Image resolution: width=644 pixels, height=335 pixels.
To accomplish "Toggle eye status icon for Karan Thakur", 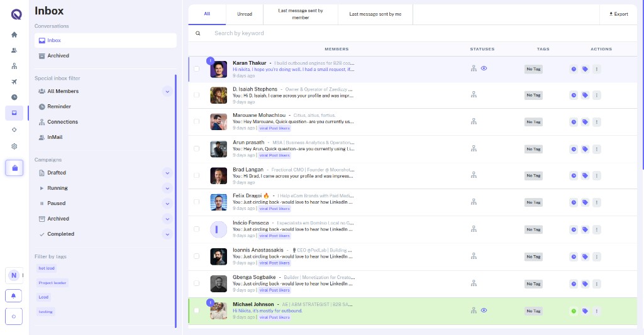I will click(484, 69).
